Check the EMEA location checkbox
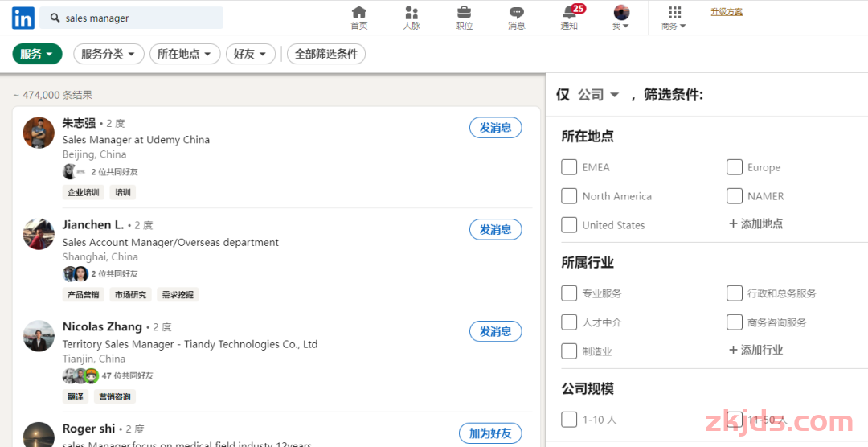Screen dimensions: 868x447 [569, 167]
